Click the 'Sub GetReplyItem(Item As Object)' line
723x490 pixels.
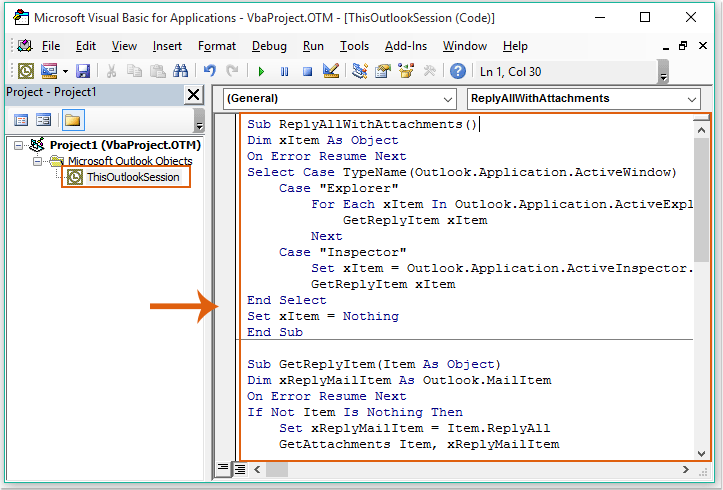click(x=374, y=364)
